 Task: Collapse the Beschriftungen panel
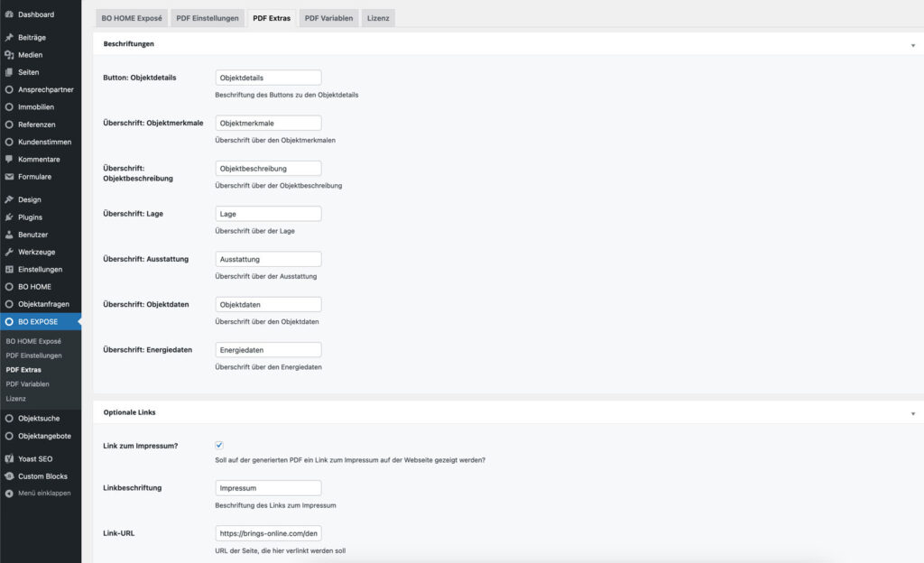(x=914, y=43)
